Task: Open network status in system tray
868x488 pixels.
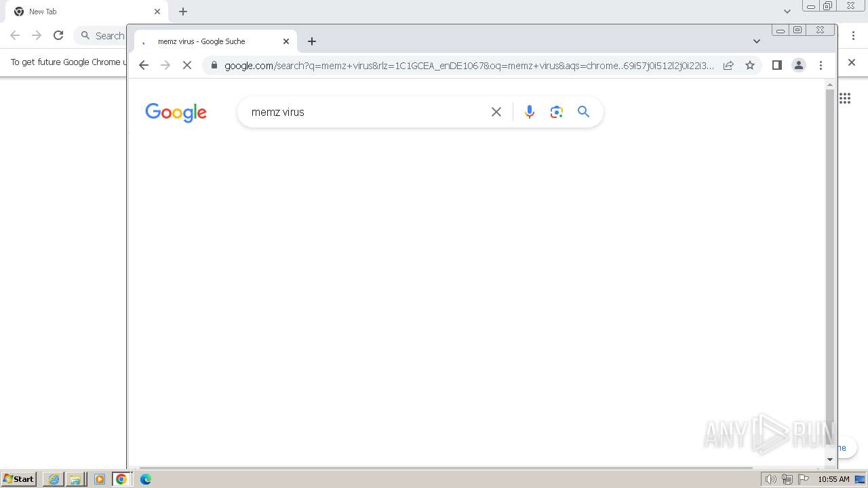Action: point(787,479)
